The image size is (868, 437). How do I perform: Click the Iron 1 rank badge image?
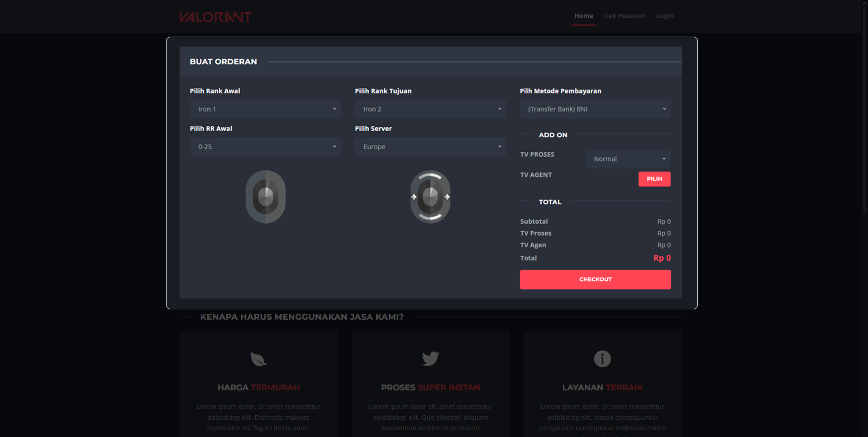(266, 197)
